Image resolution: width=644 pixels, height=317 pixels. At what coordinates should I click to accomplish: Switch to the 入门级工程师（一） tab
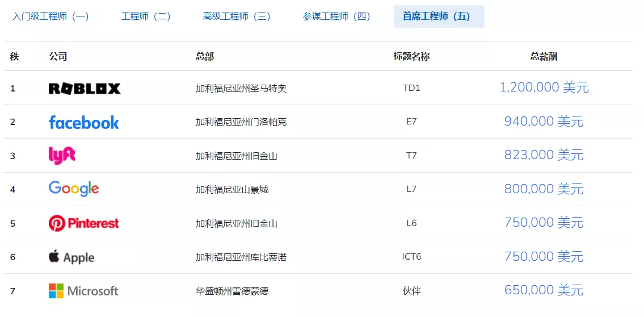(50, 16)
